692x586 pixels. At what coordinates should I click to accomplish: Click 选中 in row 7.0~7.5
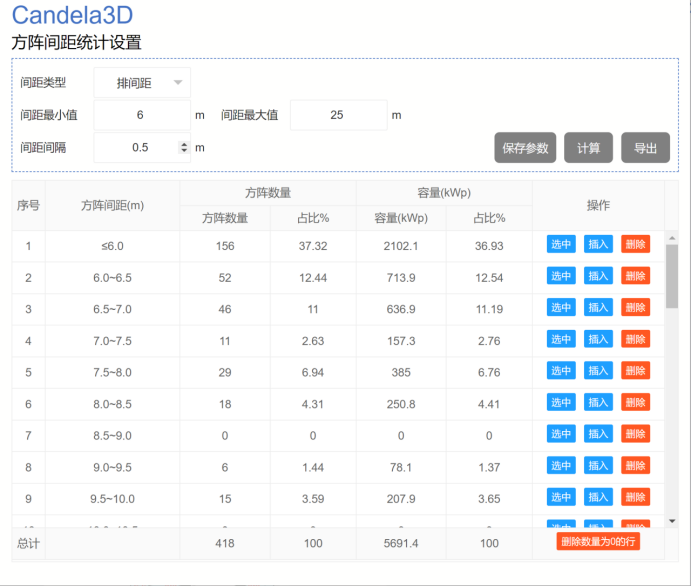[561, 339]
